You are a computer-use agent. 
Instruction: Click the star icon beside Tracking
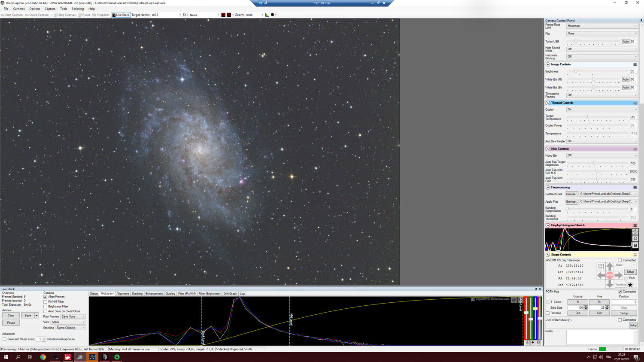[630, 285]
